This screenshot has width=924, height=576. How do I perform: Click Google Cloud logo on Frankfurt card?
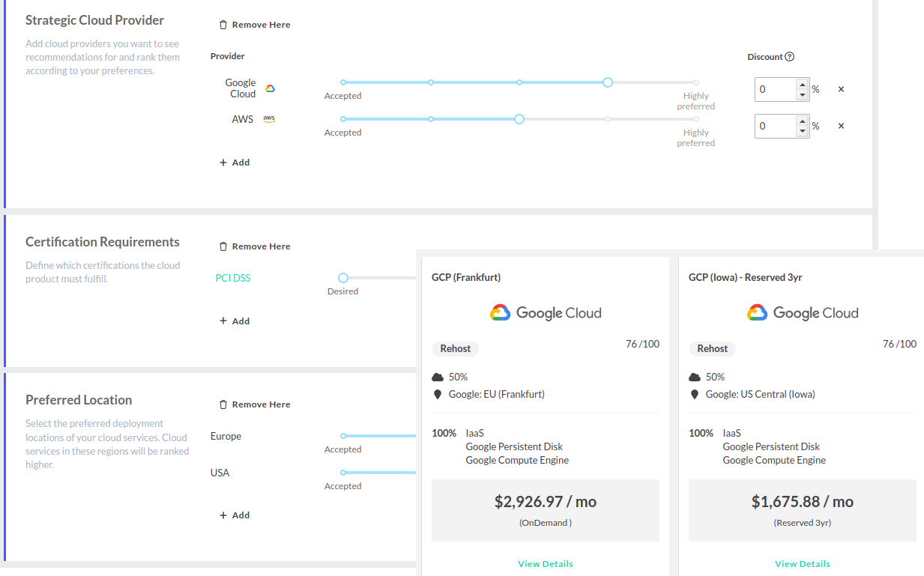[546, 313]
